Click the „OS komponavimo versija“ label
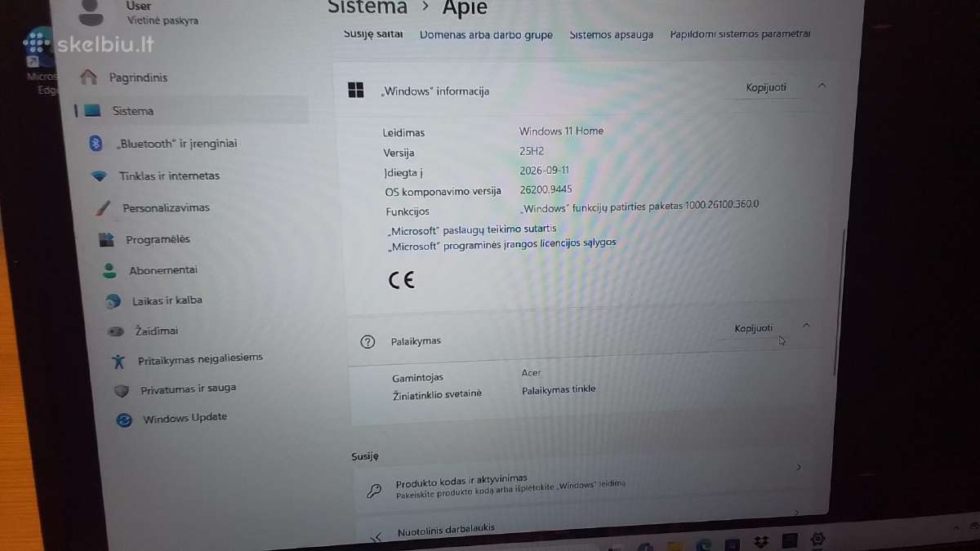This screenshot has height=551, width=980. pyautogui.click(x=443, y=192)
